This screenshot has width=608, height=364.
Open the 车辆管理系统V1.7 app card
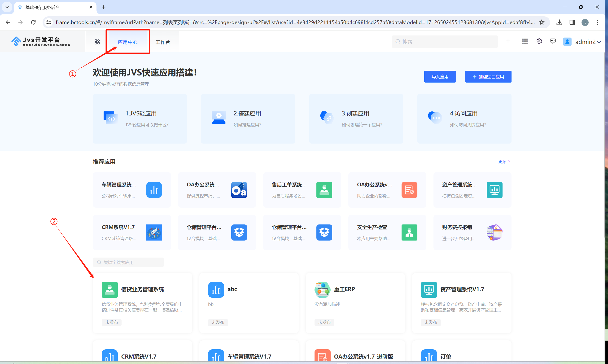249,351
